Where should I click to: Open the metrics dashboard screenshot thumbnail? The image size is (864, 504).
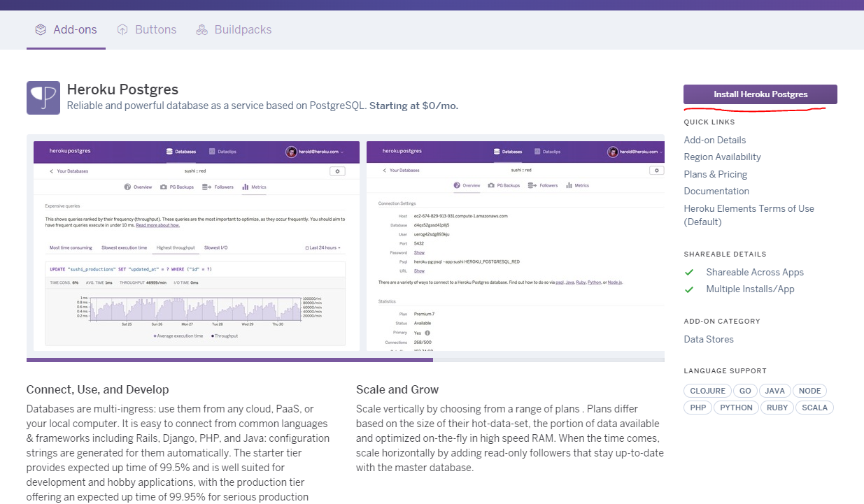click(197, 246)
